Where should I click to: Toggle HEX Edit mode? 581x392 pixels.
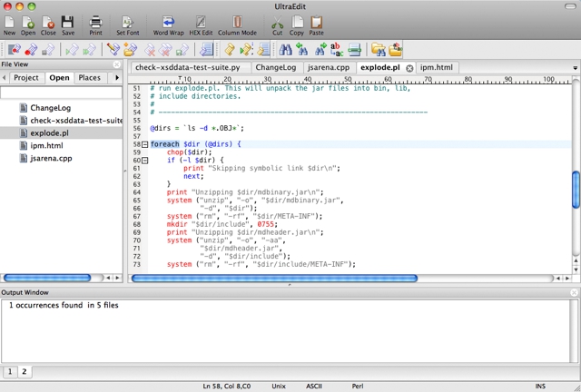[201, 22]
